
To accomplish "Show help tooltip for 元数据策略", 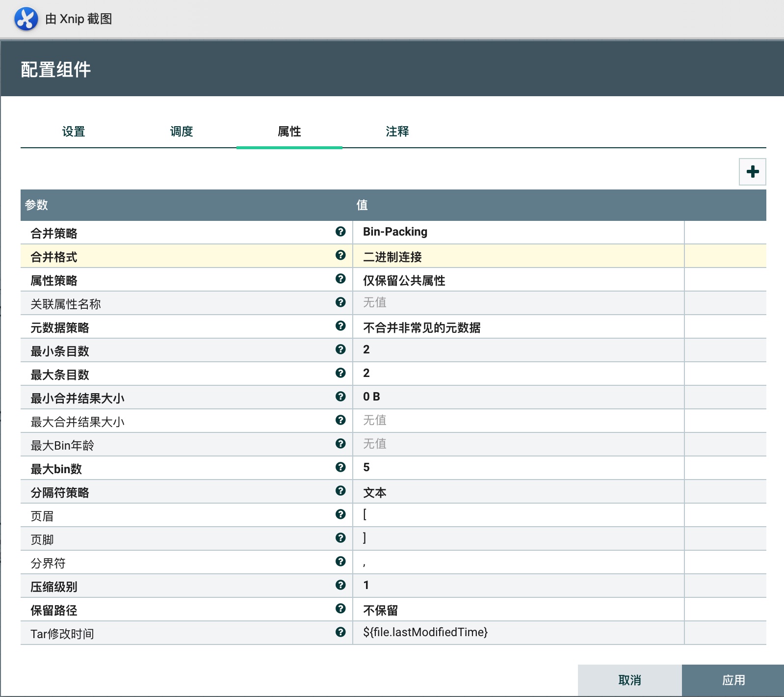I will click(340, 326).
